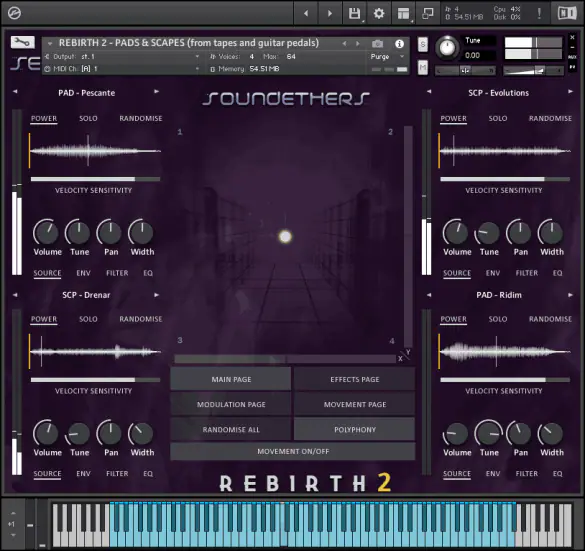Go to previous preset using top left arrow
This screenshot has height=551, width=585.
coord(306,13)
